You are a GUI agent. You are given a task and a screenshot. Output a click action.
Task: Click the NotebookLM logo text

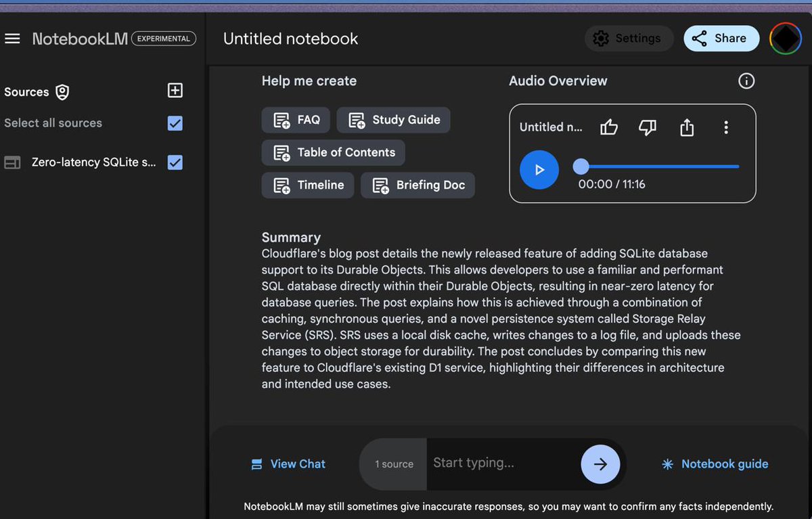[x=80, y=39]
